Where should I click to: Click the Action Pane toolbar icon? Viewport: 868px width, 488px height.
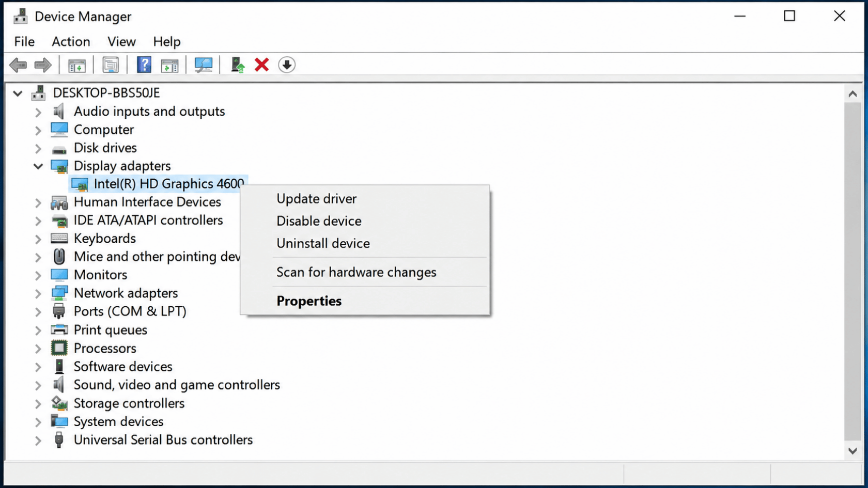click(169, 65)
